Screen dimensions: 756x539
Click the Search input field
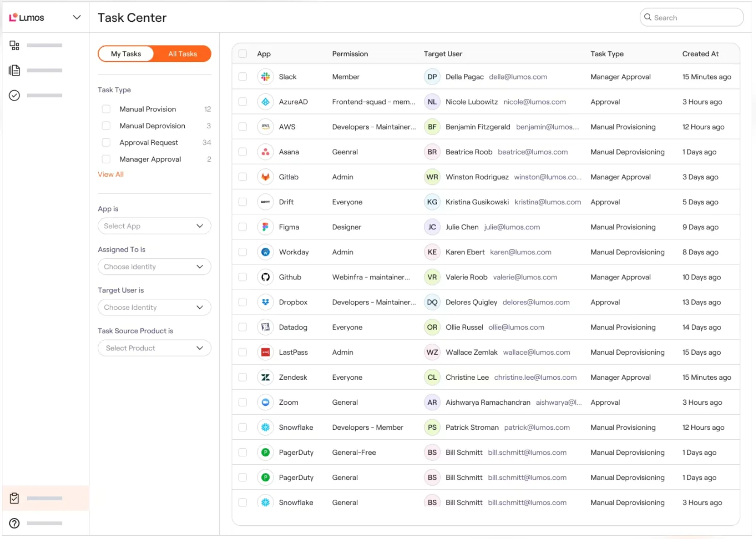692,17
